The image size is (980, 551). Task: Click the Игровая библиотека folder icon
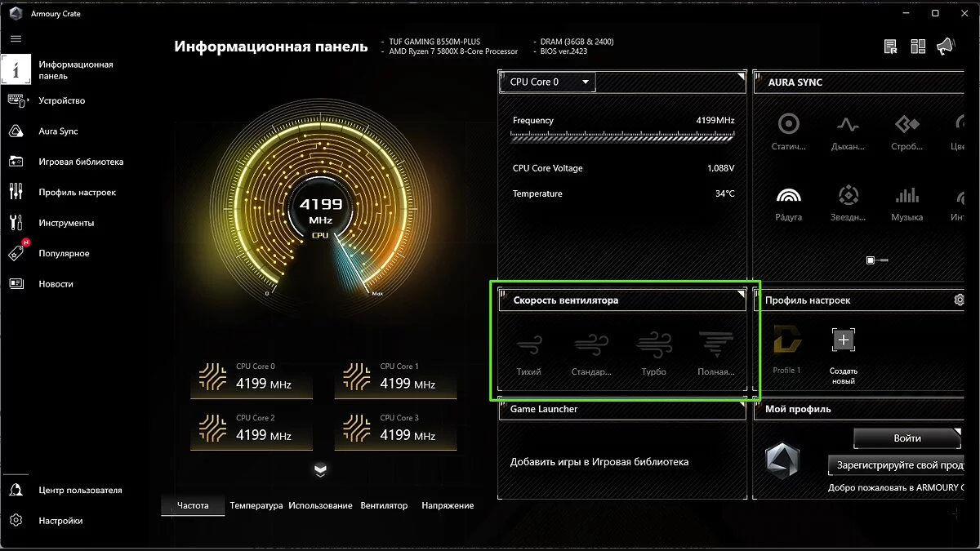pos(16,162)
